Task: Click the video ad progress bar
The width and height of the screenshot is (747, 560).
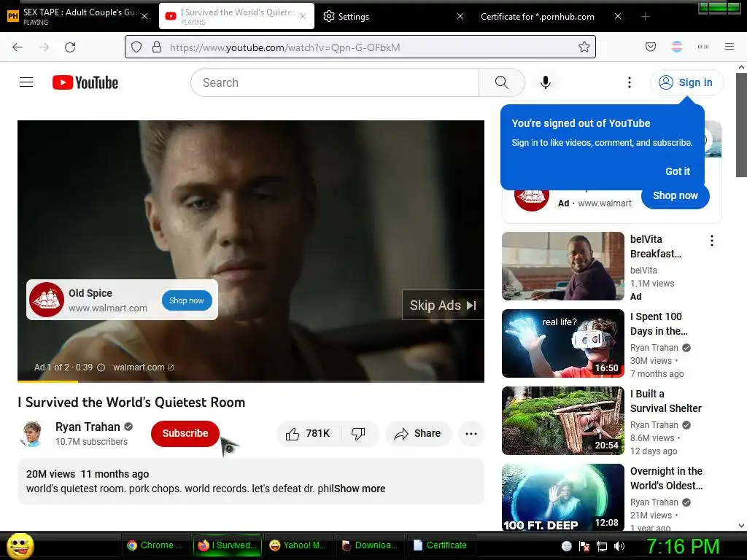Action: click(x=251, y=381)
